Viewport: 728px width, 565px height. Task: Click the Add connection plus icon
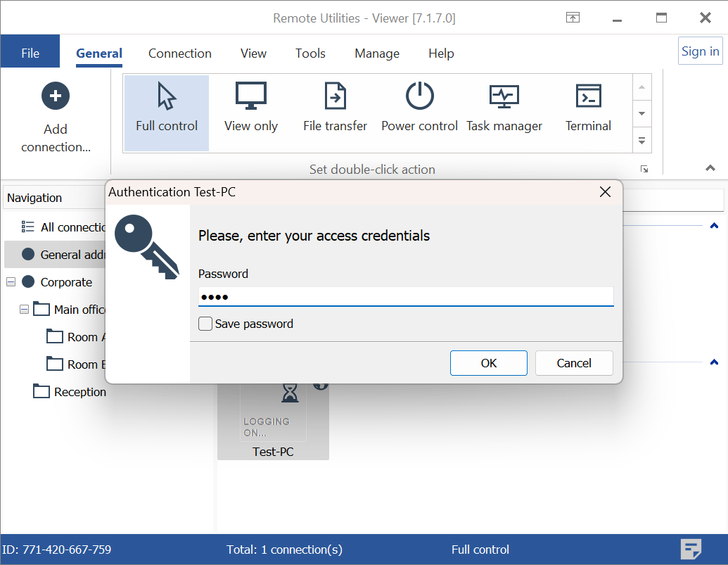[x=56, y=96]
